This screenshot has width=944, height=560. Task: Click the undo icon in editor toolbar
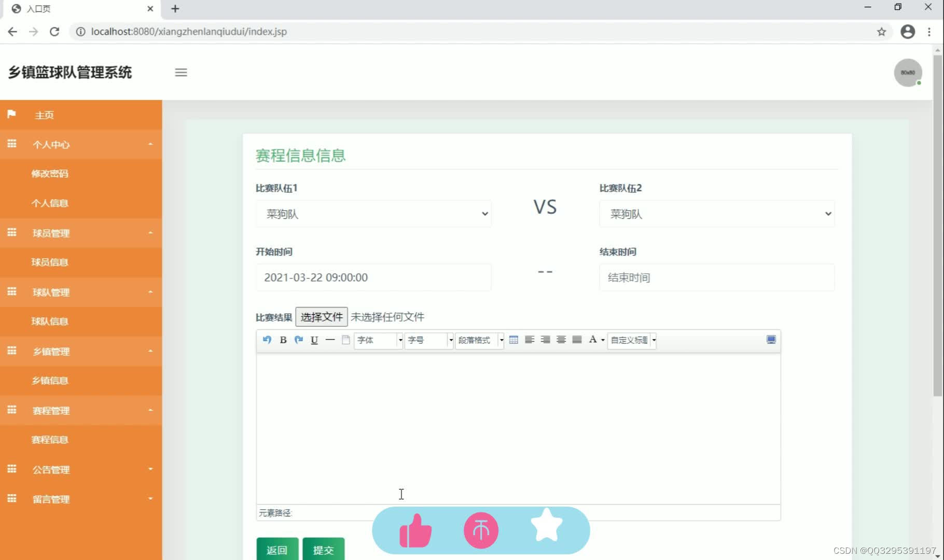(x=267, y=340)
